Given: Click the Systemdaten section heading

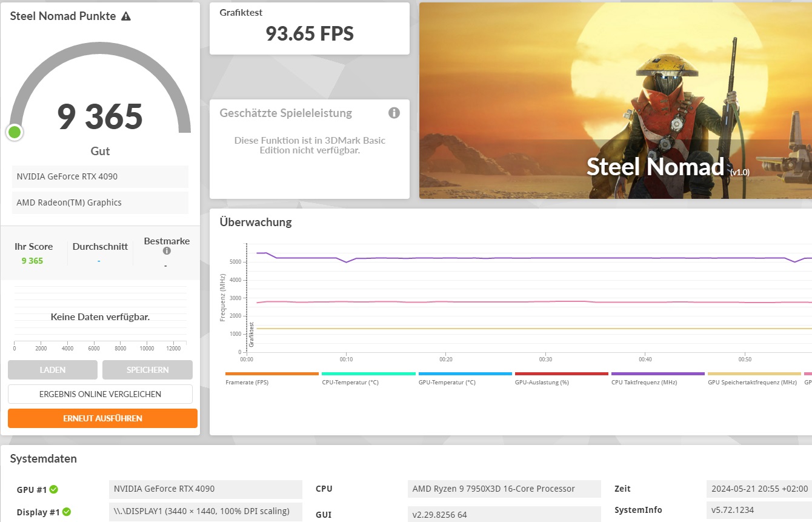Looking at the screenshot, I should (x=44, y=459).
